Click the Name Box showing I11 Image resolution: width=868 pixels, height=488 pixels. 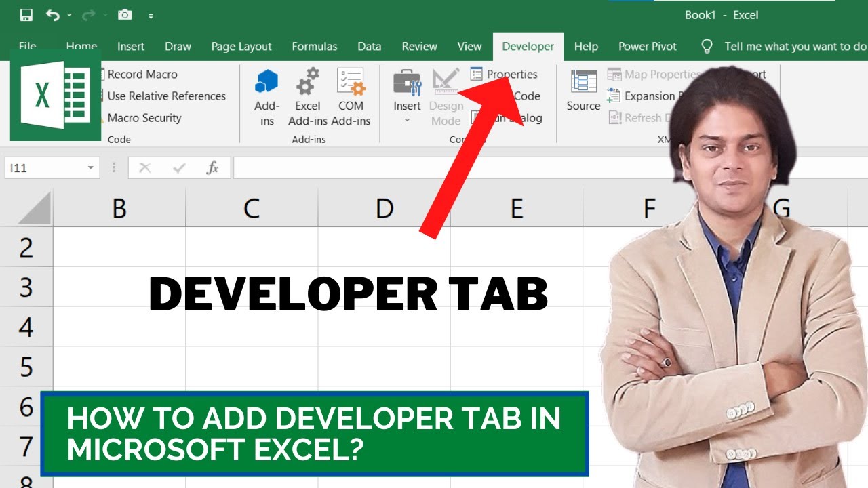45,168
